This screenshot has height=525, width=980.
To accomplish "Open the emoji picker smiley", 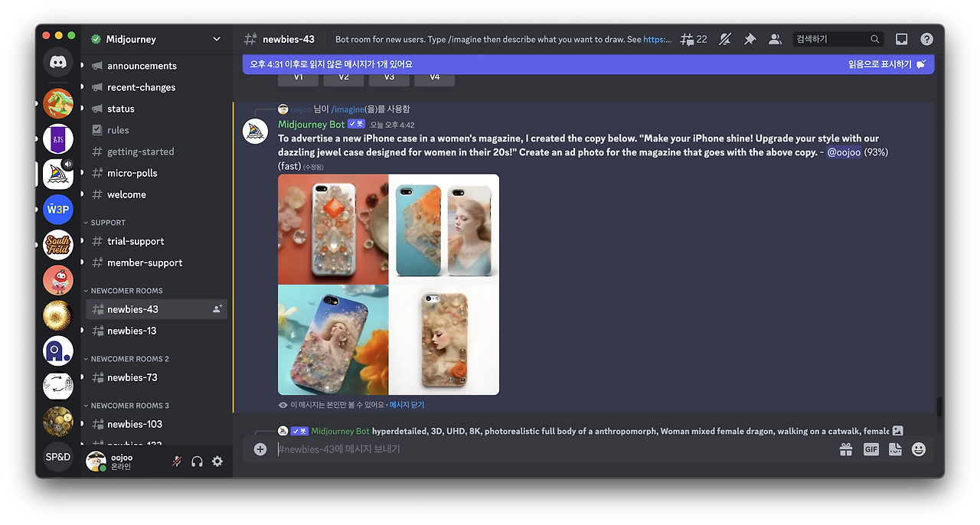I will [x=919, y=449].
